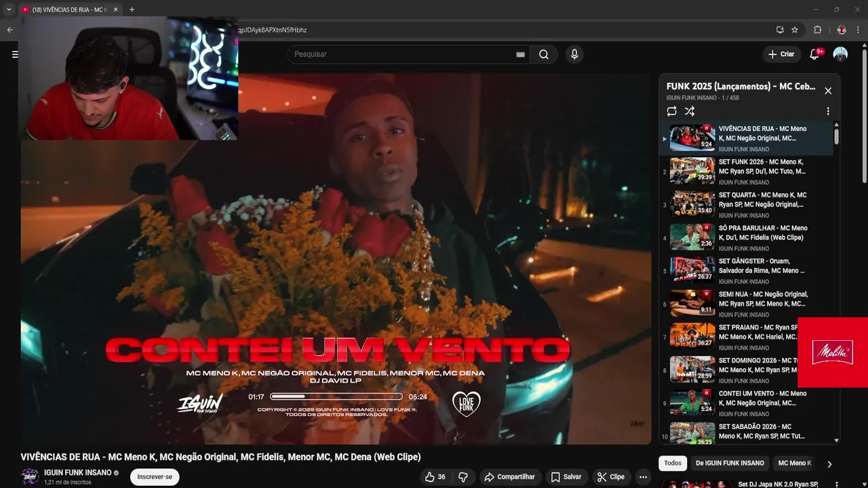The width and height of the screenshot is (868, 488).
Task: Open the SÓ PRA BARULHAR playlist video
Action: 746,238
